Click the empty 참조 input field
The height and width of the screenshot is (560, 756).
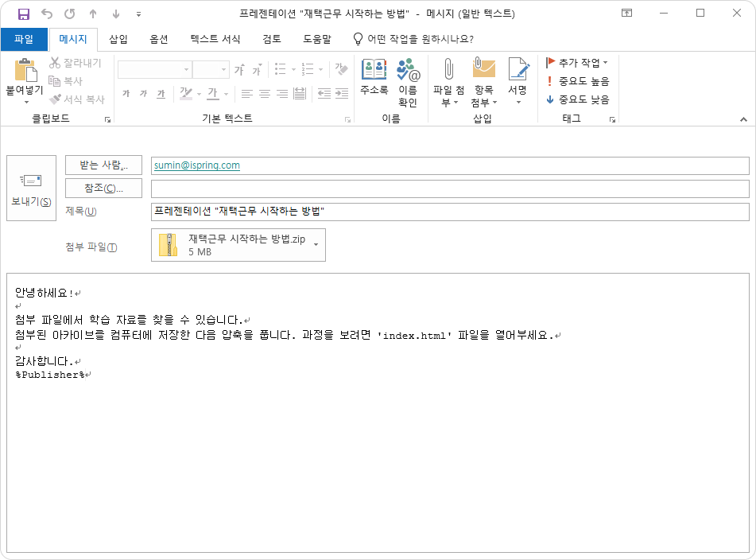tap(450, 189)
